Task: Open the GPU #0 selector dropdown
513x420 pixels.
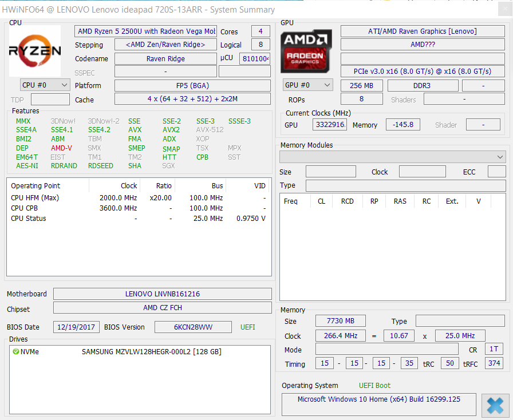Action: click(307, 85)
